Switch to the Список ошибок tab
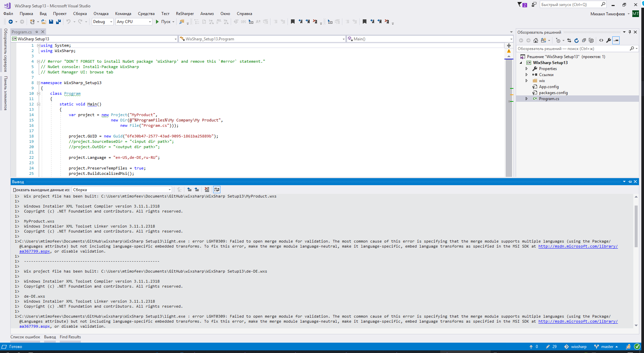This screenshot has height=353, width=644. pos(25,337)
